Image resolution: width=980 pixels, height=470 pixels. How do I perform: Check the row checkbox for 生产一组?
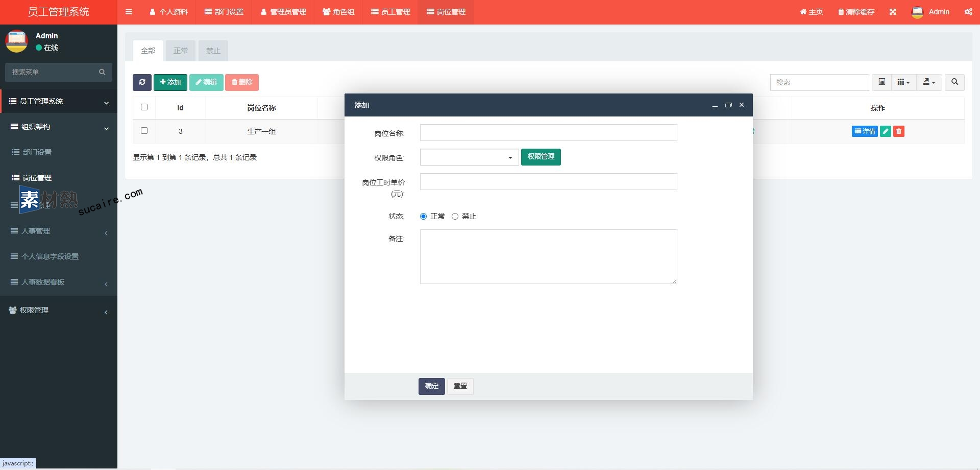144,131
